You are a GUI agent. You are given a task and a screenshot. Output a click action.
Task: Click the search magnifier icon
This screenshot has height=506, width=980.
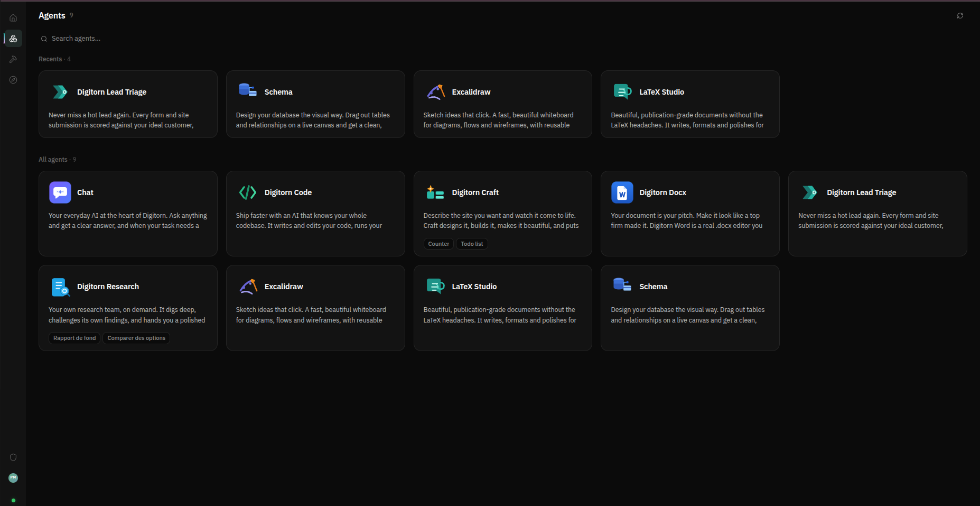pos(44,39)
